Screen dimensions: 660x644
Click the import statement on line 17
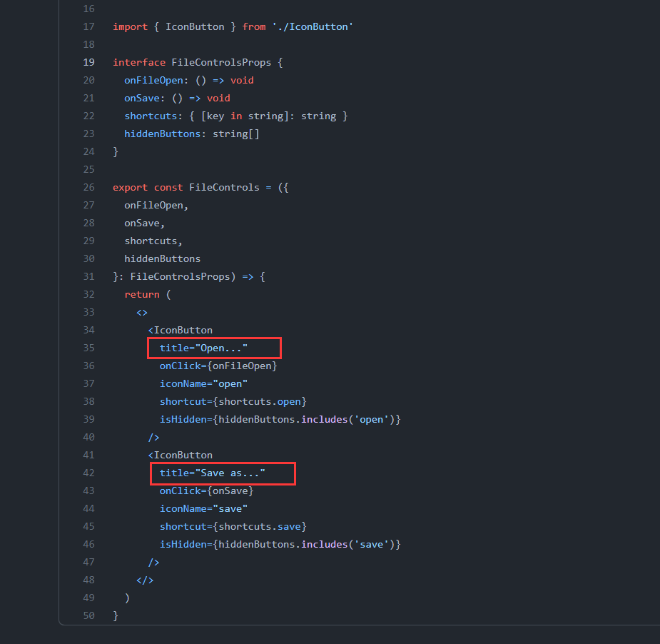tap(130, 26)
